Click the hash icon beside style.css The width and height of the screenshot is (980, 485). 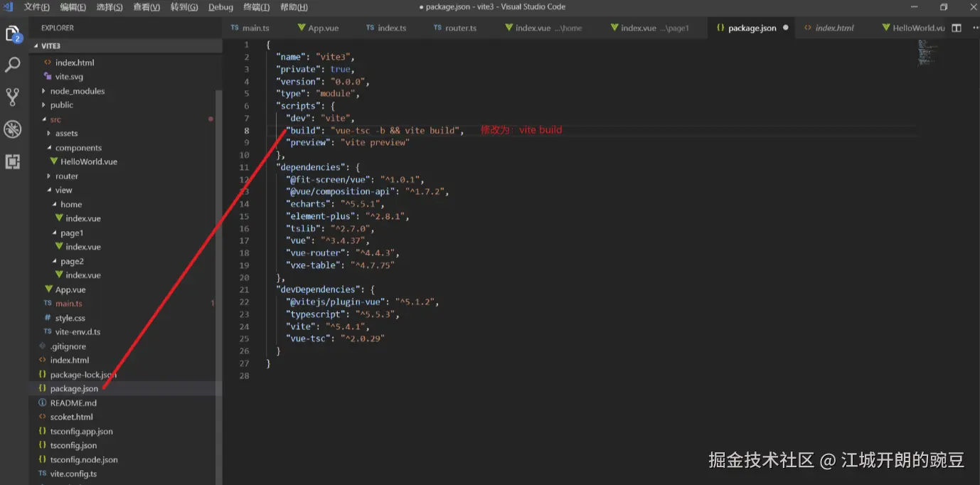48,318
